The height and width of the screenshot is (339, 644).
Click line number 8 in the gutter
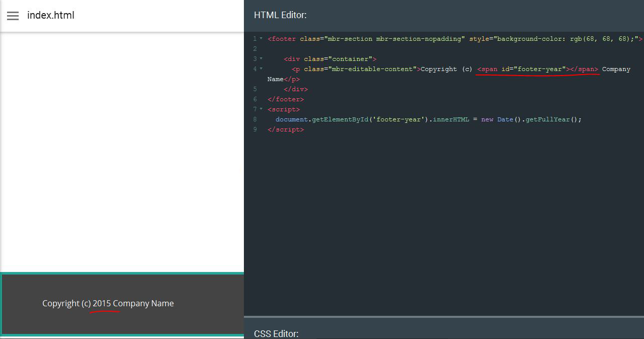[x=254, y=119]
